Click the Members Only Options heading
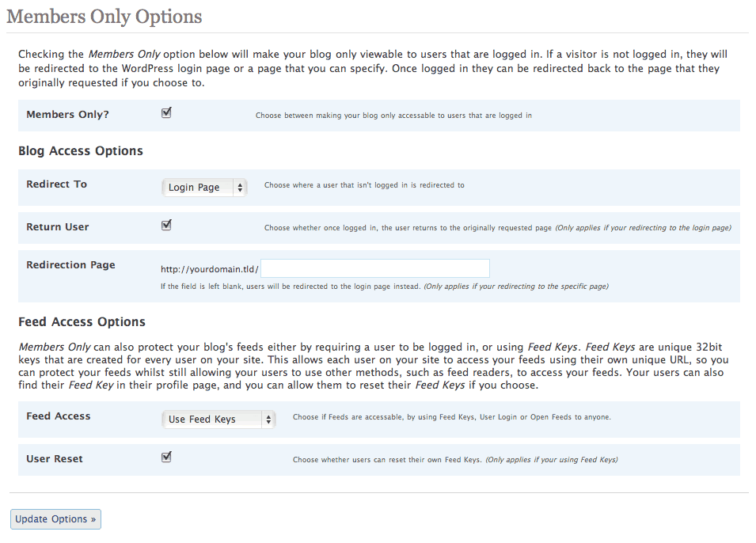The image size is (756, 543). [x=104, y=17]
